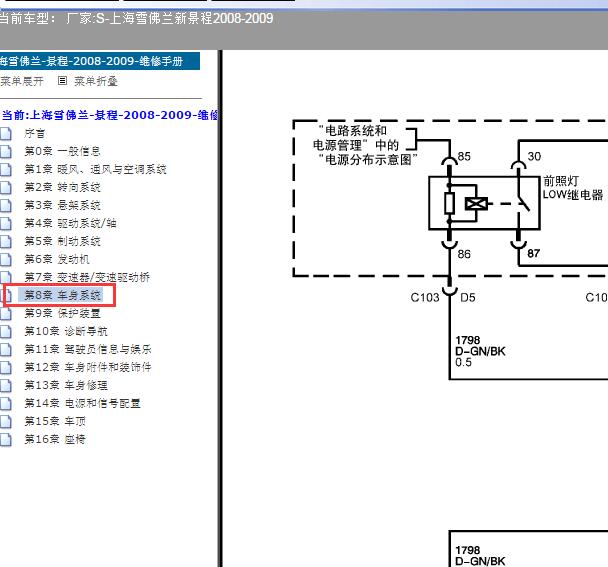This screenshot has width=608, height=567.
Task: Open the 序言 document icon
Action: (x=5, y=133)
